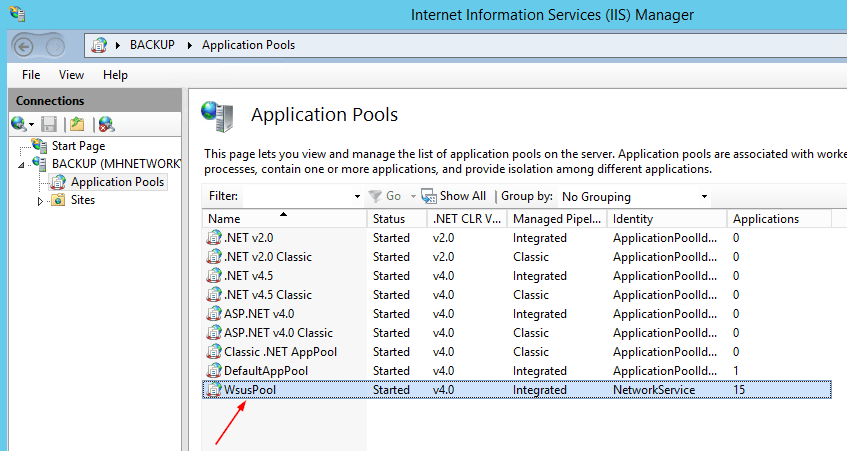The image size is (847, 451).
Task: Click the Sites folder icon in the tree
Action: click(58, 200)
